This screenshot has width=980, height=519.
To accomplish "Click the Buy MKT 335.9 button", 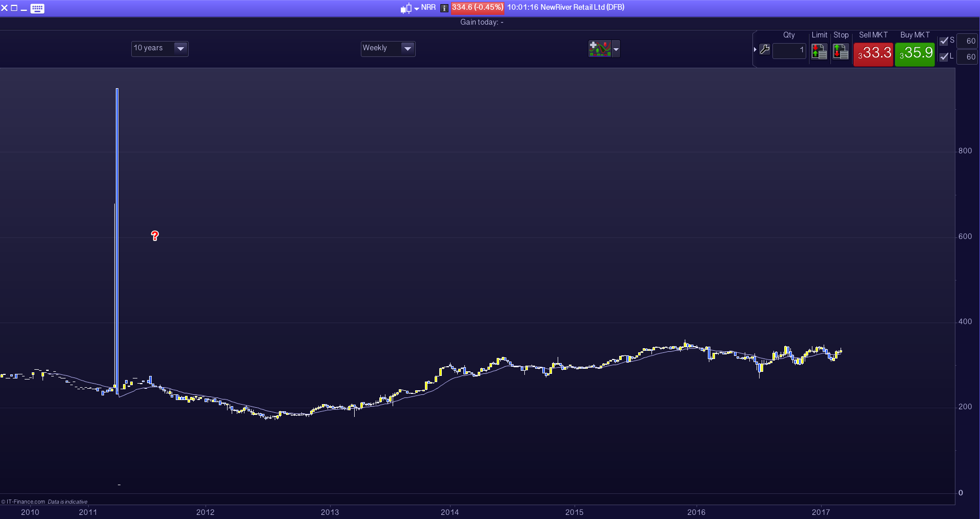I will click(x=915, y=53).
